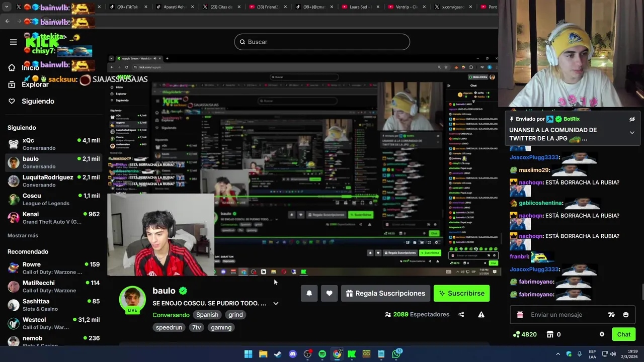Click the green 4820 points icon
644x362 pixels.
[x=516, y=334]
